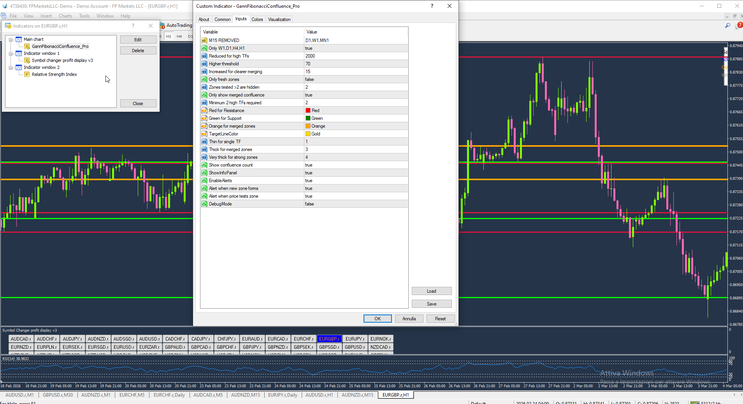
Task: Click the integer icon beside Reduced for high TFs
Action: click(x=205, y=56)
